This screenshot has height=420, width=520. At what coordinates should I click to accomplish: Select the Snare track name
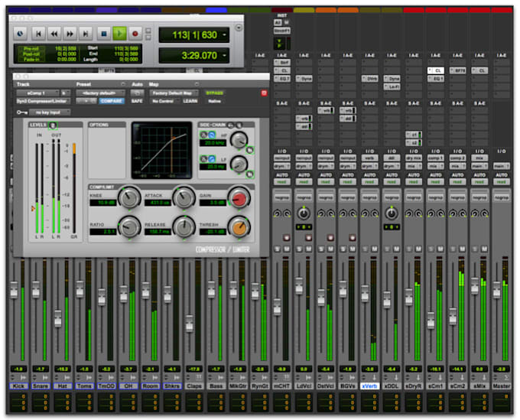pos(41,386)
